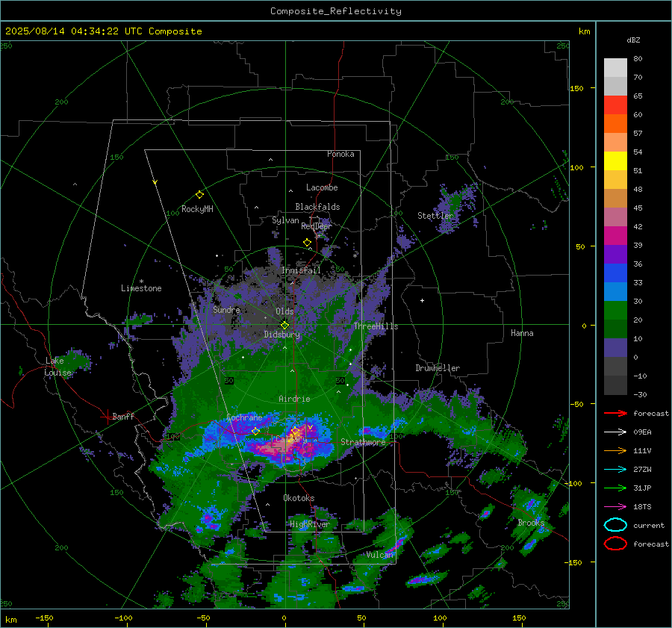The image size is (672, 628).
Task: Click the yellow diamond marker near RedDeer
Action: [307, 243]
